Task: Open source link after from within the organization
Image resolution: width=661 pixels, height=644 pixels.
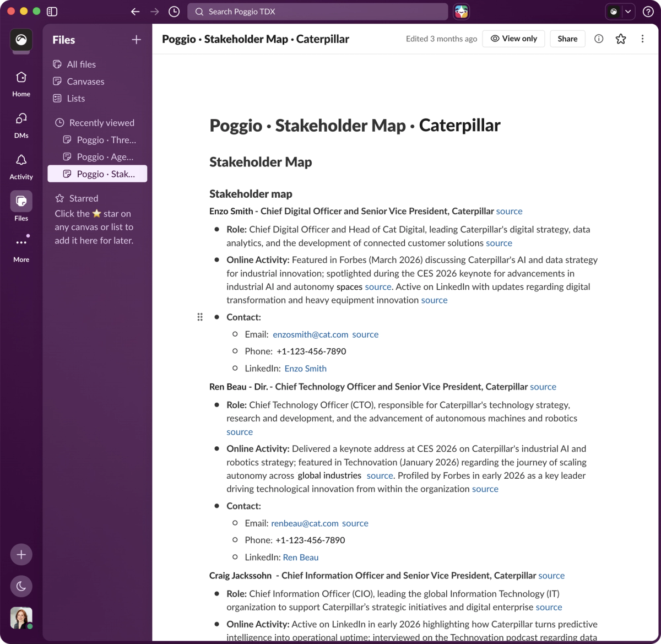Action: click(485, 489)
